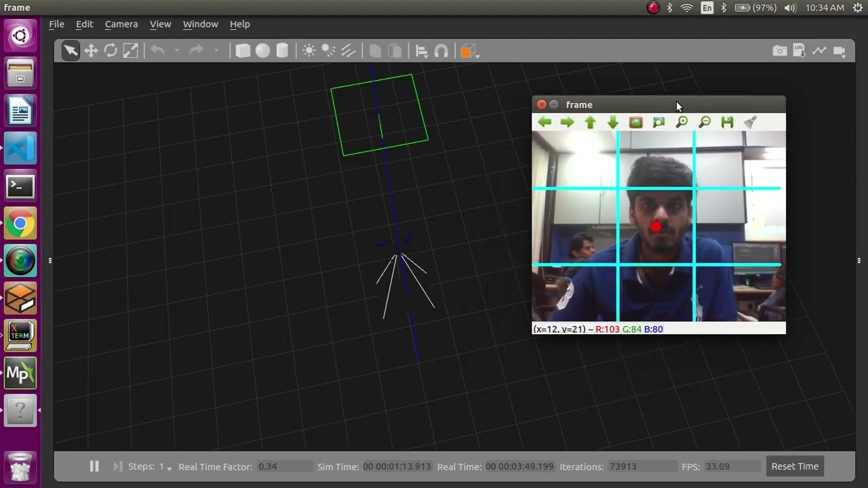The height and width of the screenshot is (488, 868).
Task: Toggle data logging icon
Action: click(x=800, y=51)
